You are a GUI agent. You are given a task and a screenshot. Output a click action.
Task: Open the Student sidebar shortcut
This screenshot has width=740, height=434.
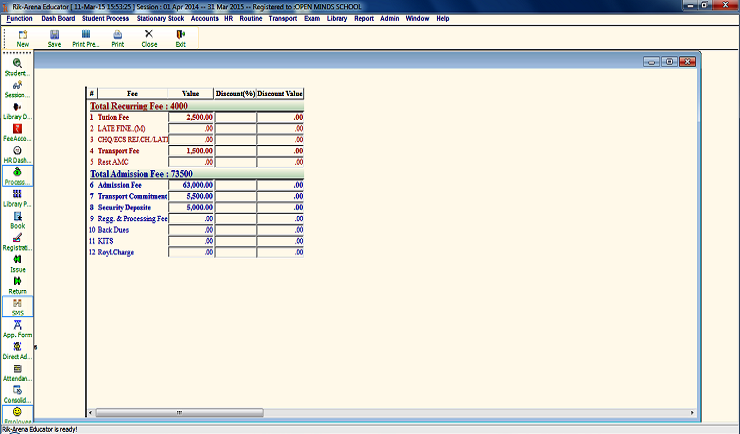[17, 67]
